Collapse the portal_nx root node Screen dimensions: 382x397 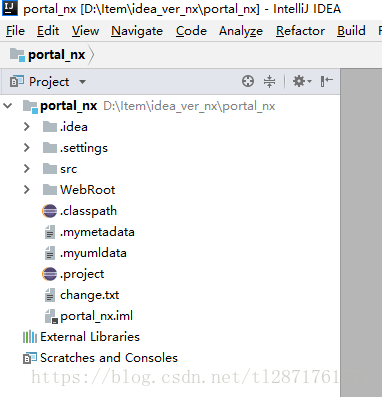(x=8, y=106)
